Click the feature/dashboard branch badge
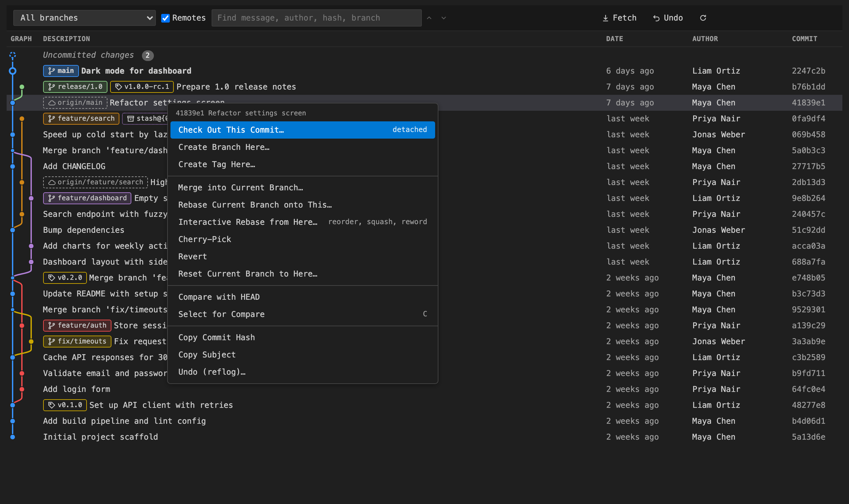Image resolution: width=849 pixels, height=504 pixels. coord(87,198)
